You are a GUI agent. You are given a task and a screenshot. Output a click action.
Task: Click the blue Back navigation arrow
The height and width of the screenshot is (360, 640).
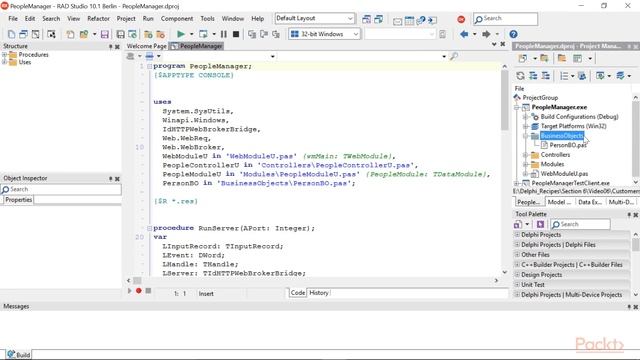pyautogui.click(x=464, y=34)
